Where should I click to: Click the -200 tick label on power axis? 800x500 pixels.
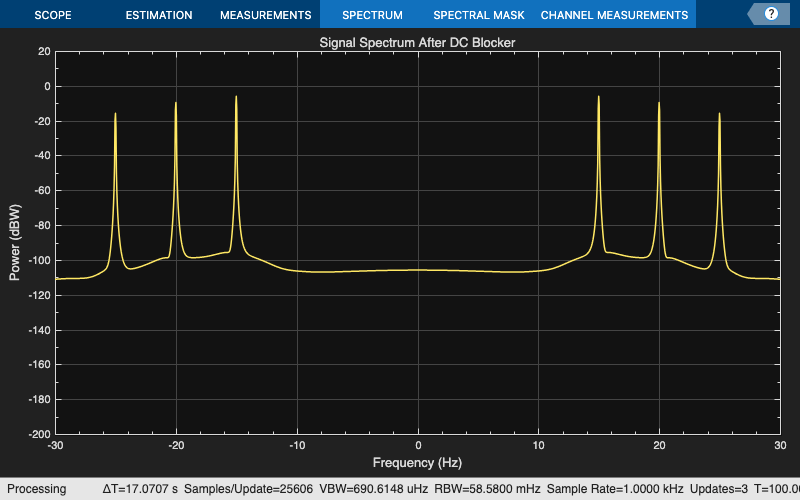tap(40, 434)
